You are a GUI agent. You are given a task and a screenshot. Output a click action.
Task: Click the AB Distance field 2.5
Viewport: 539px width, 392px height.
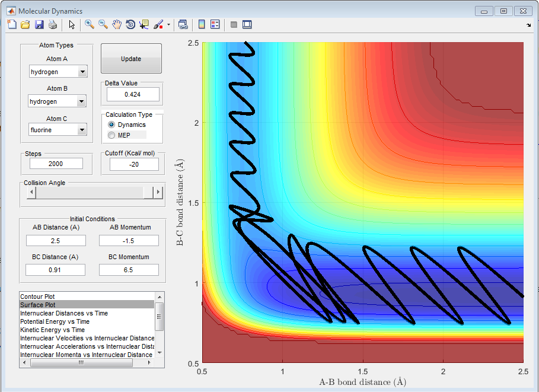point(56,241)
